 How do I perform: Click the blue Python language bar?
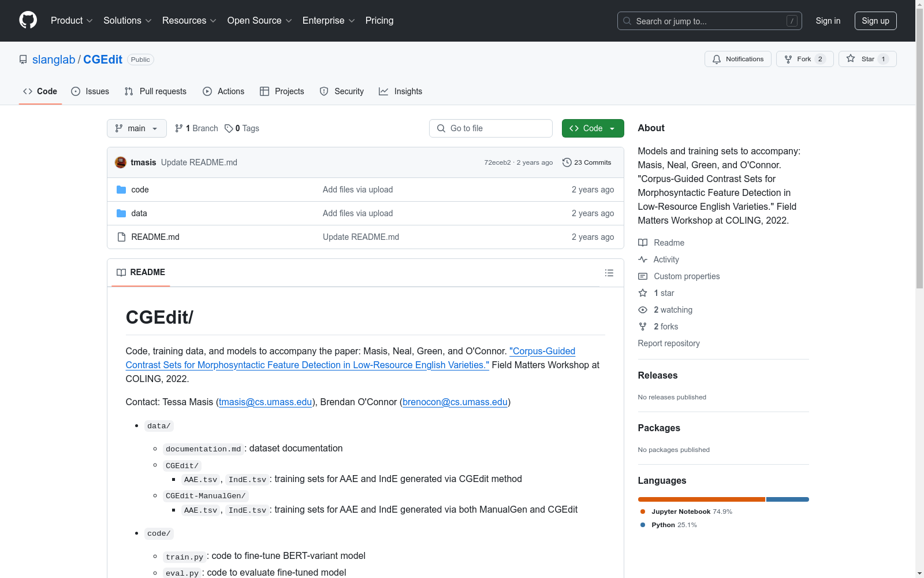788,499
